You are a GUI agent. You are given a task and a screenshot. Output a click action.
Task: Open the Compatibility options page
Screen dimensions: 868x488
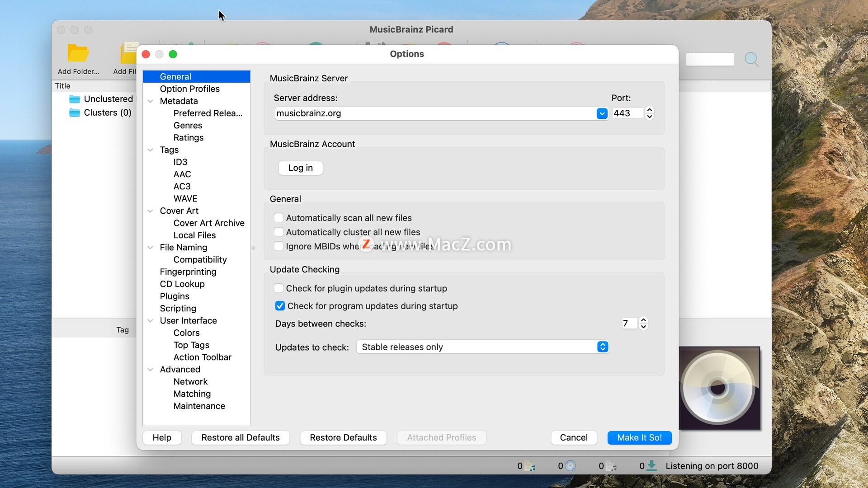[200, 260]
